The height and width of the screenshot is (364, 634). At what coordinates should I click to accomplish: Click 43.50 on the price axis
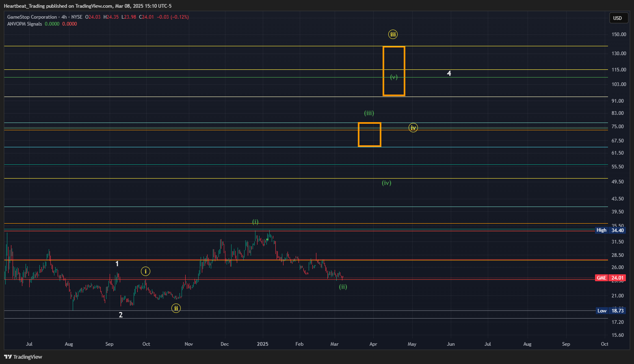(x=618, y=199)
